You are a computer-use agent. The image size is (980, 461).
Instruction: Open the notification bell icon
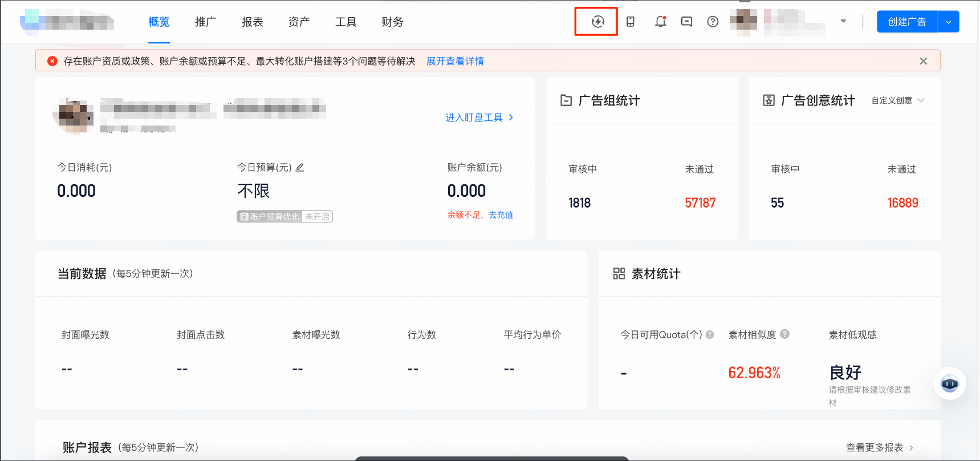pyautogui.click(x=661, y=22)
